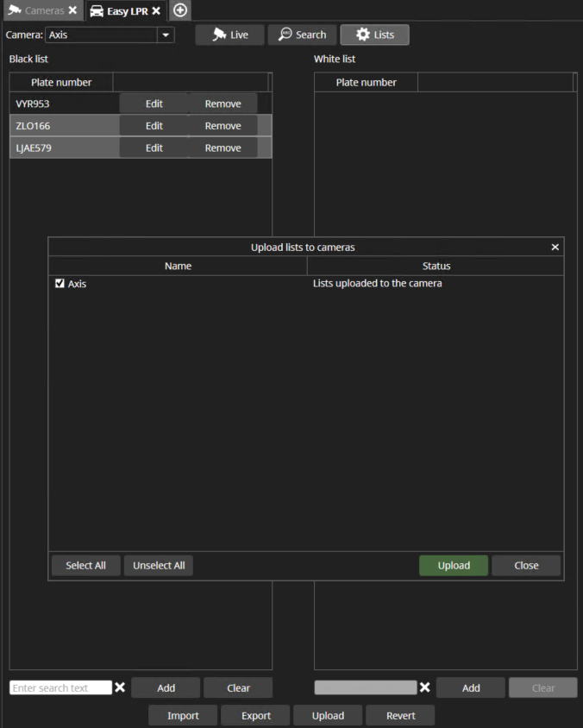Screen dimensions: 583x728
Task: Open the Live camera view
Action: [229, 35]
